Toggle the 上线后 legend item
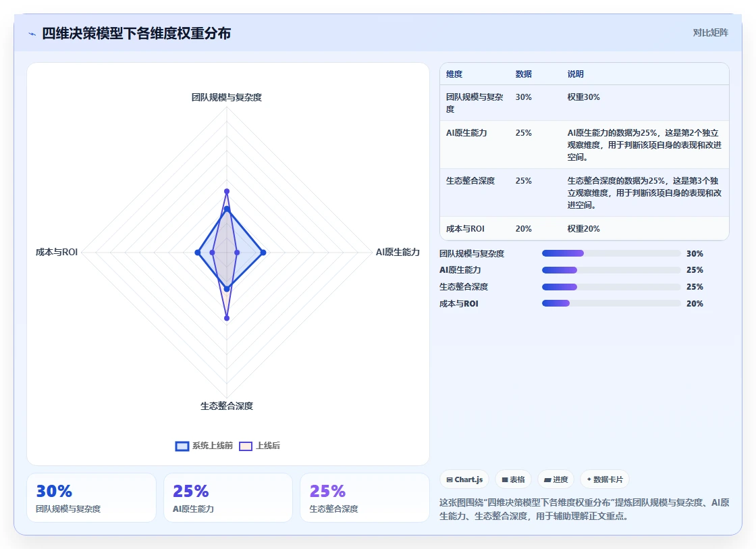 (259, 446)
